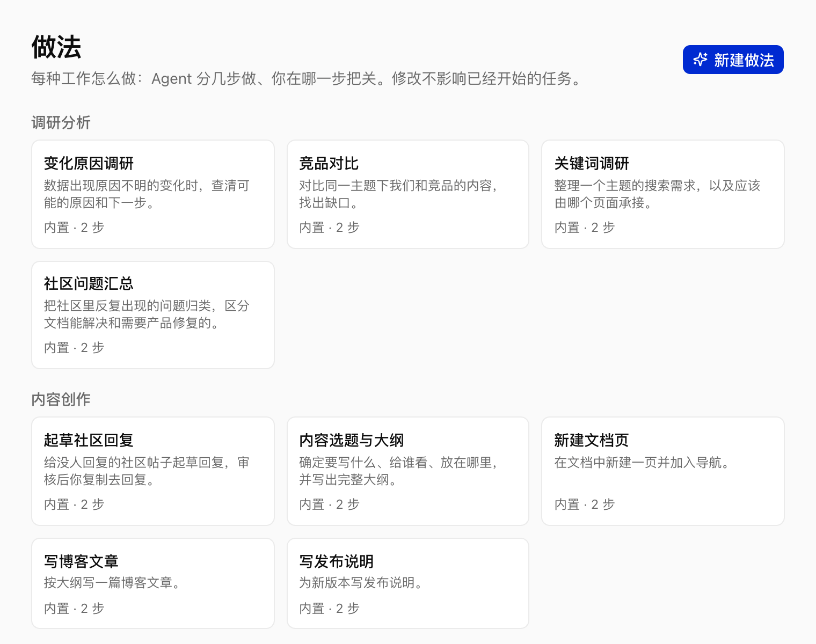Open the 新建文档页 card

click(x=663, y=471)
